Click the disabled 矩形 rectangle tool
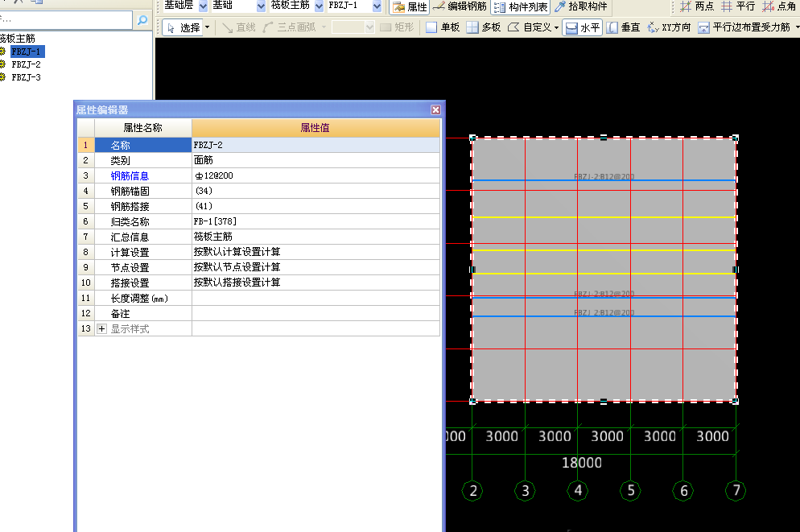 [397, 27]
